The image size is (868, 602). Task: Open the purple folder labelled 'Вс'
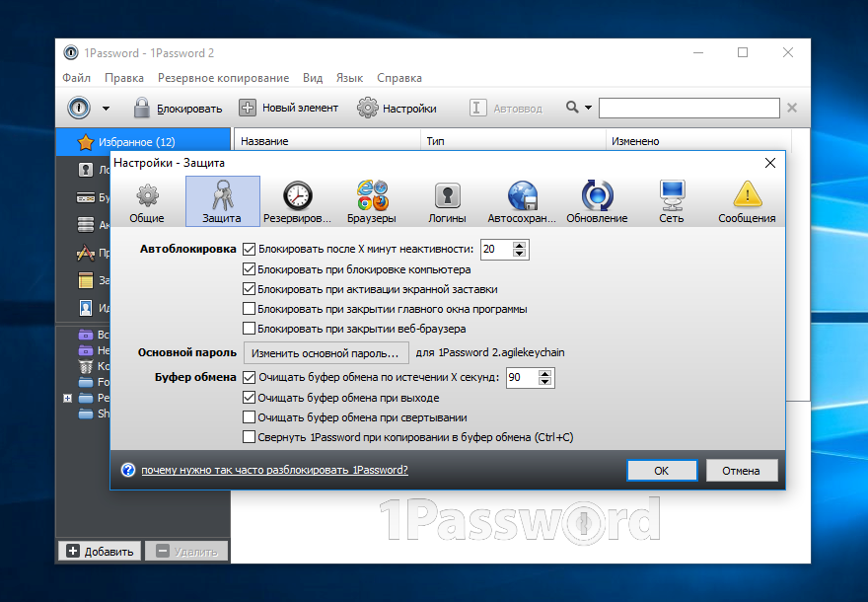(85, 335)
